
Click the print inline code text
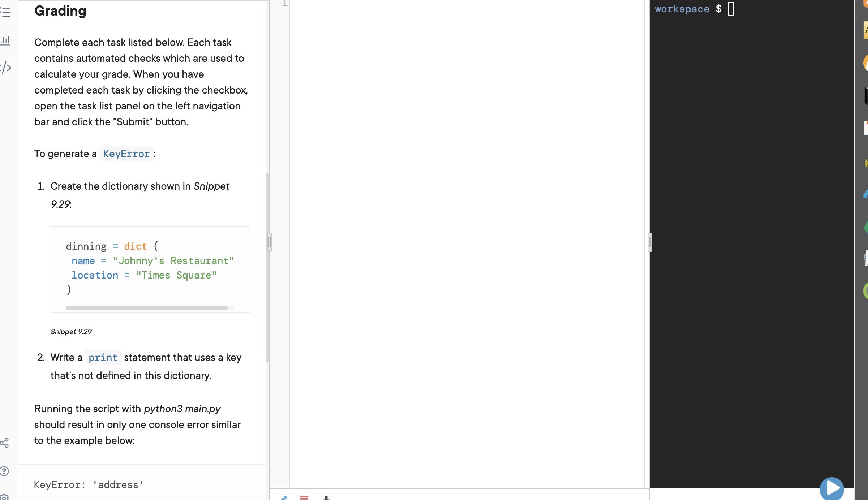click(103, 358)
